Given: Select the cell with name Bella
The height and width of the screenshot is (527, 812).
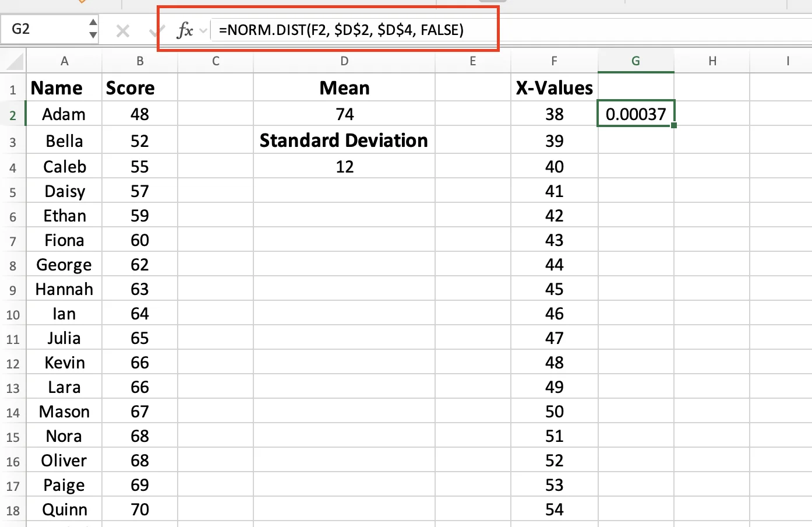Looking at the screenshot, I should pos(64,140).
